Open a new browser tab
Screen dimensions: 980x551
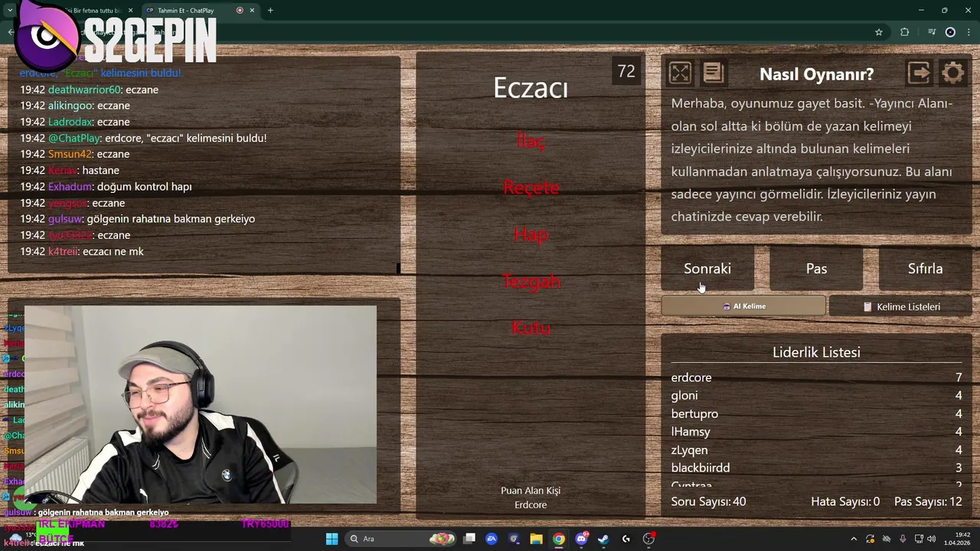pos(270,11)
